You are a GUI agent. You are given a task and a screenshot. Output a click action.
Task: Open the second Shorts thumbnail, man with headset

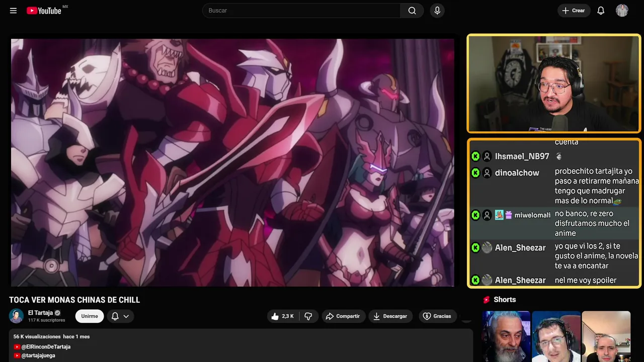coord(556,336)
